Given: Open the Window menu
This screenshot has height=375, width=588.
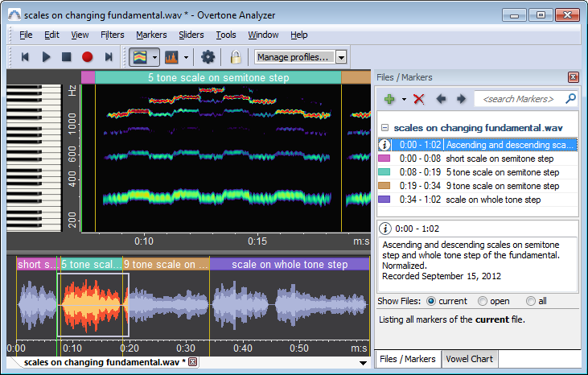Looking at the screenshot, I should (263, 35).
